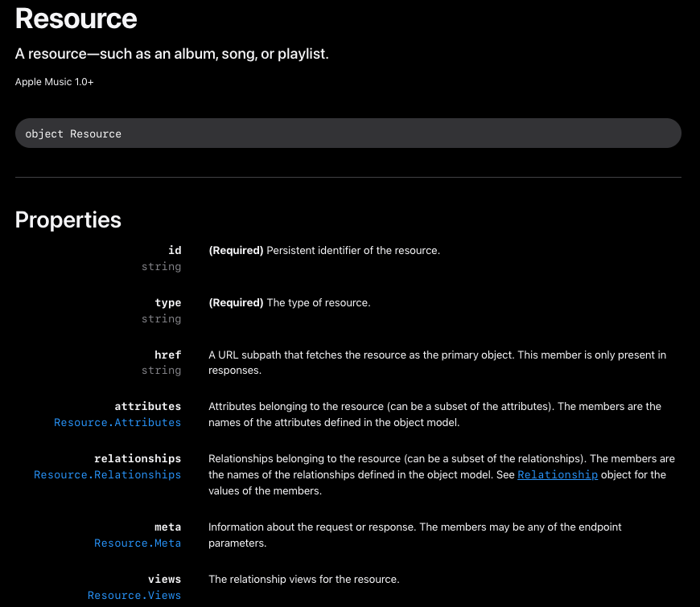The image size is (700, 607).
Task: Click the "href" property name
Action: coord(167,355)
